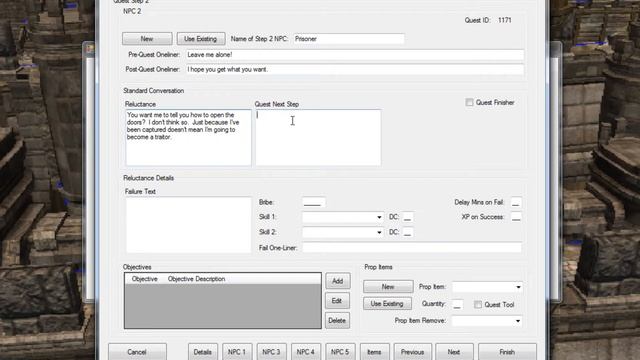The height and width of the screenshot is (360, 640).
Task: Click the DC field for Skill 1
Action: coord(407,217)
